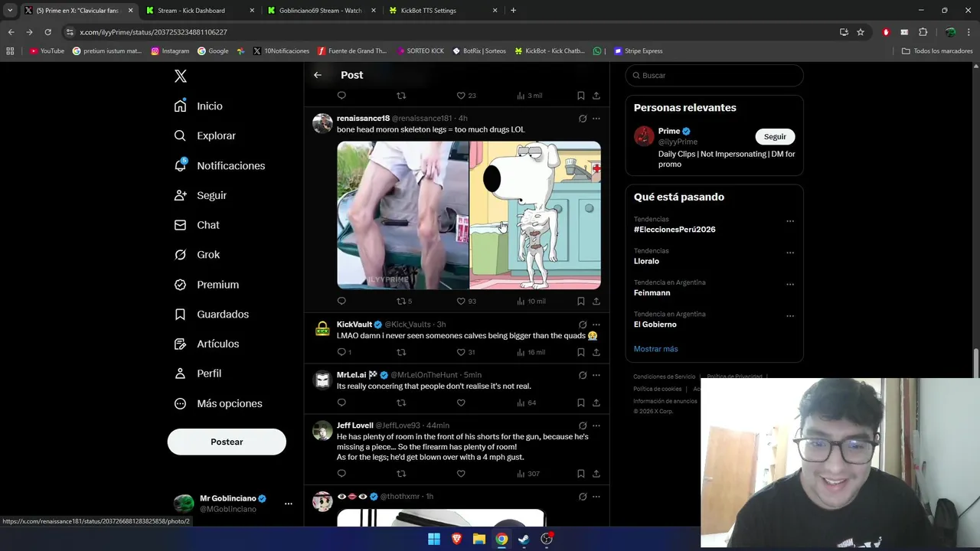
Task: Repost Jeff Lovell's reply
Action: (401, 474)
